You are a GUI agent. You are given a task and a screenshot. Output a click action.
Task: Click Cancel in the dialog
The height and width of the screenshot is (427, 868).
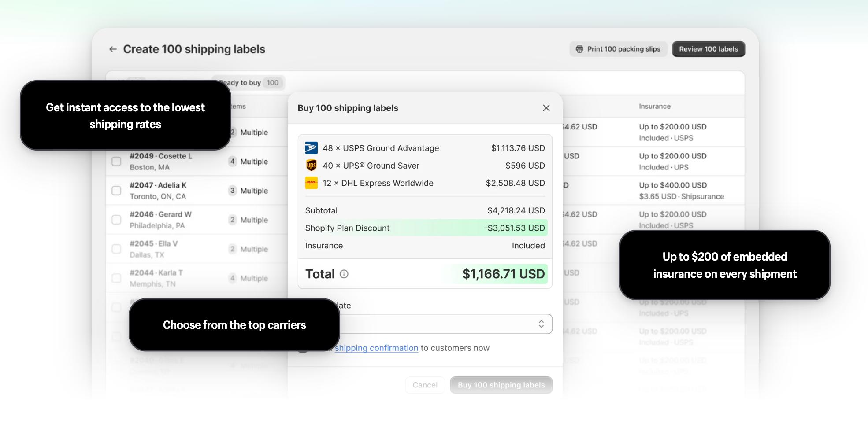tap(425, 385)
